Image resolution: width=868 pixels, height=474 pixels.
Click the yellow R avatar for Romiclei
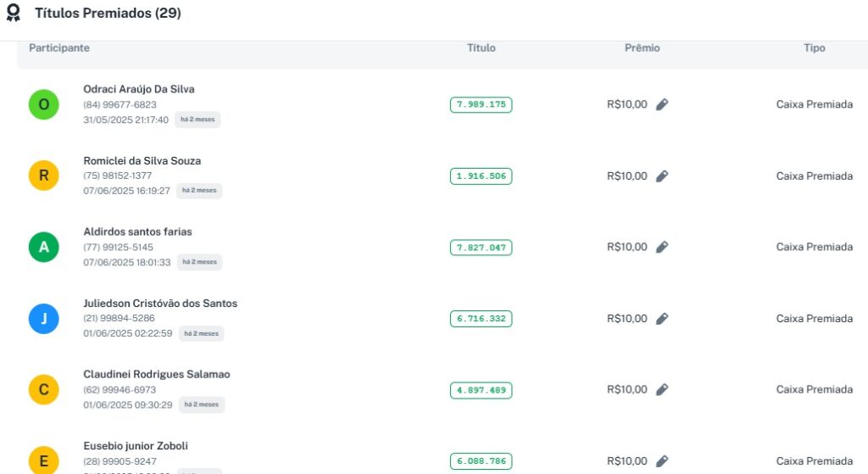[44, 176]
